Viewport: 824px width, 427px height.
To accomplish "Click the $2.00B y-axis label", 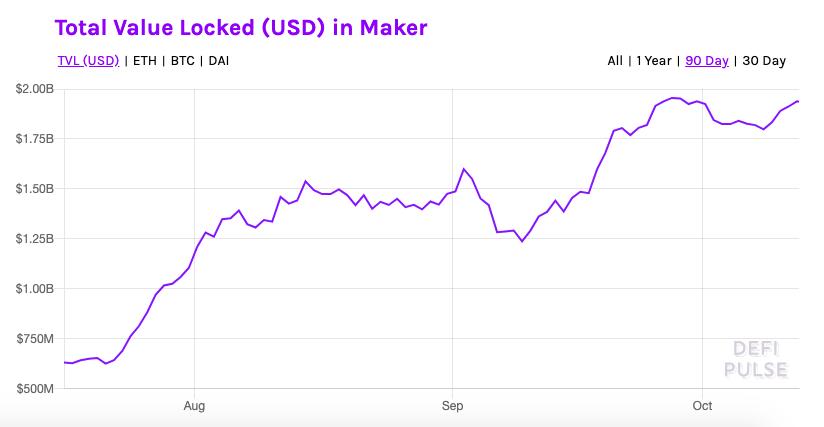I will (35, 89).
